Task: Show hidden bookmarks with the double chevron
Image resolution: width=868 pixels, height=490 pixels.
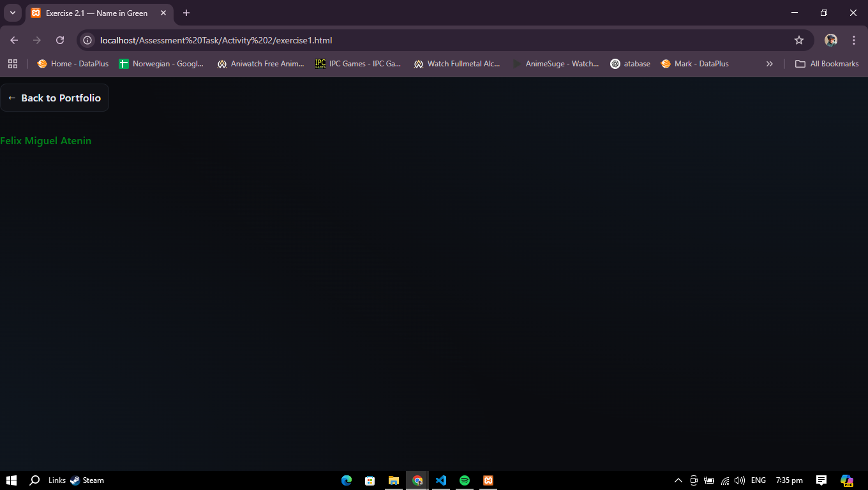Action: 769,64
